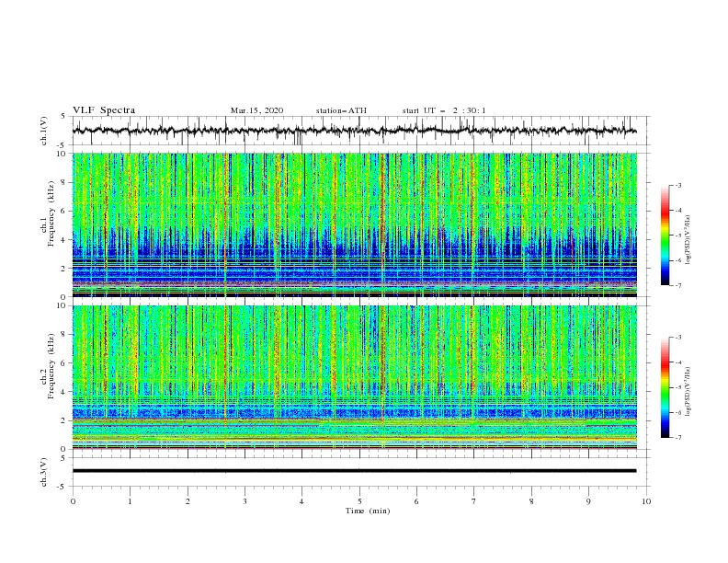Viewport: 728px width, 563px height.
Task: Click the 'start UT = 2:30:1' text
Action: pos(444,110)
